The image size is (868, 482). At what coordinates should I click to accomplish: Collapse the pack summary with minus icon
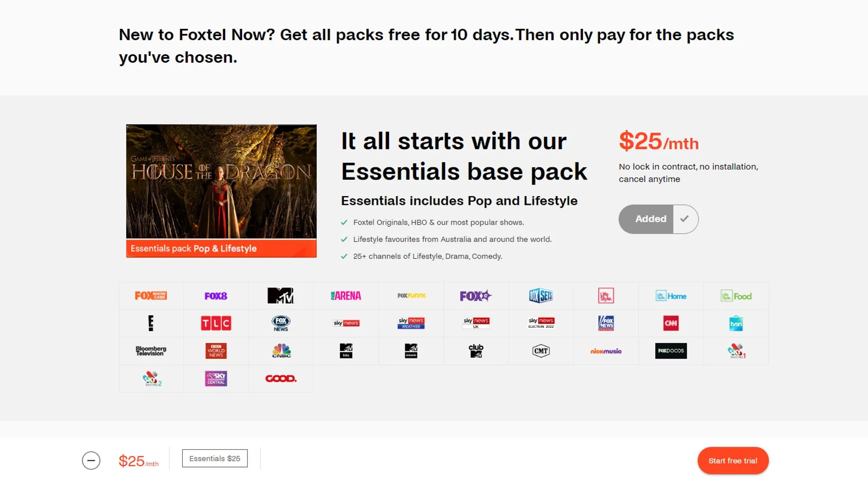[91, 461]
